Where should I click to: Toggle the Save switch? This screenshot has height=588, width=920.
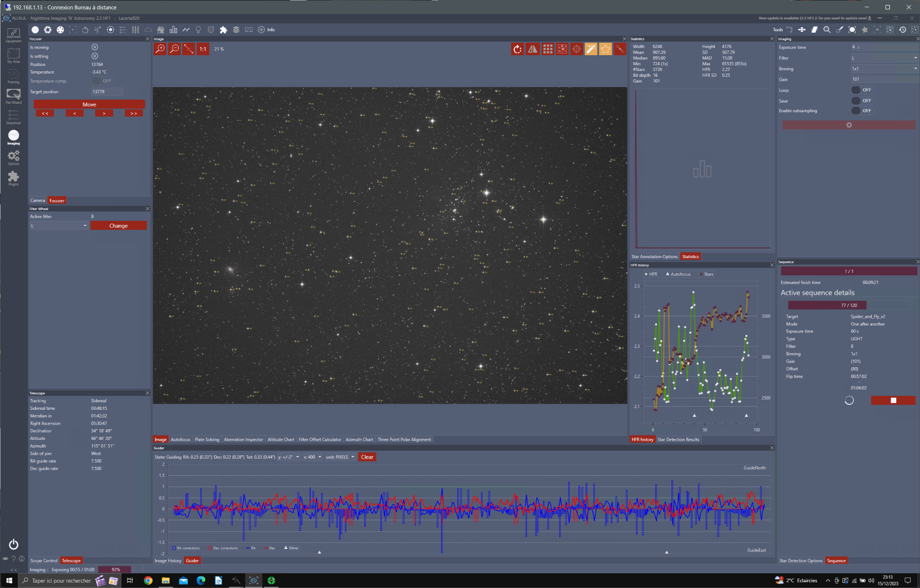(861, 101)
